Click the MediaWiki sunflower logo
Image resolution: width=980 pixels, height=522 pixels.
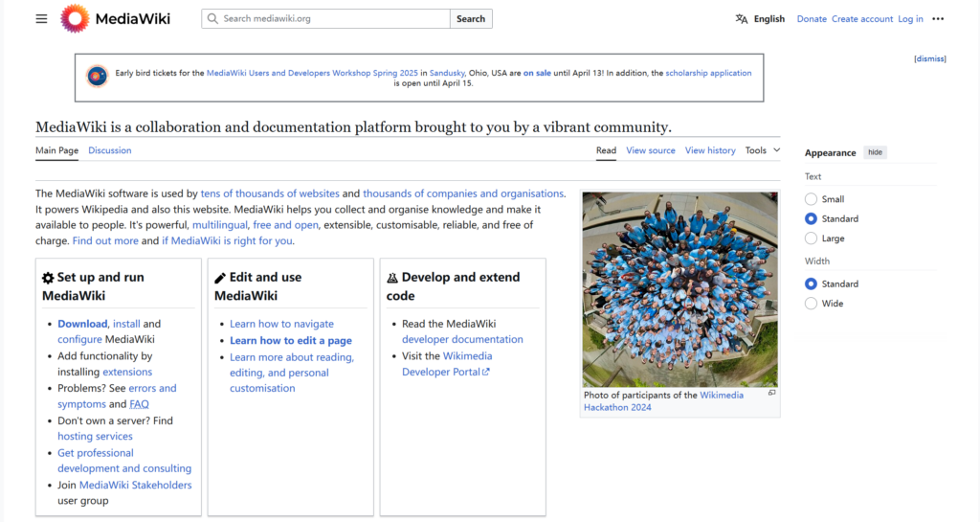[76, 18]
